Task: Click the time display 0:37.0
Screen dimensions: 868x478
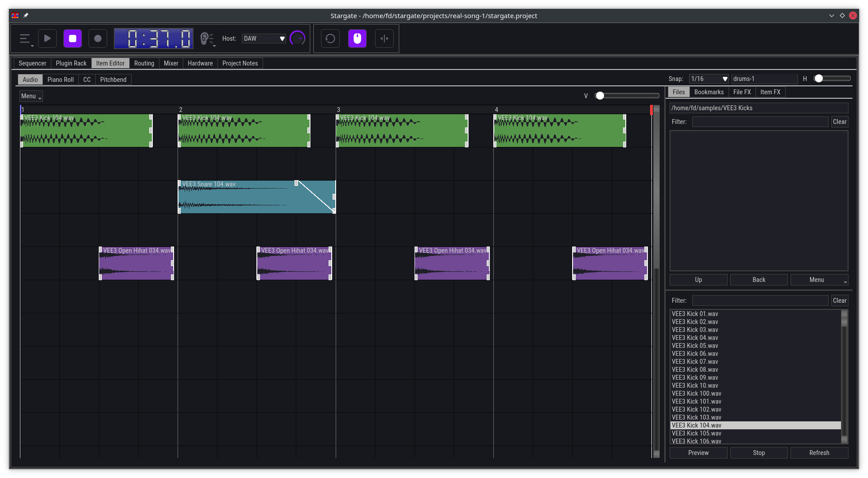Action: [x=154, y=39]
